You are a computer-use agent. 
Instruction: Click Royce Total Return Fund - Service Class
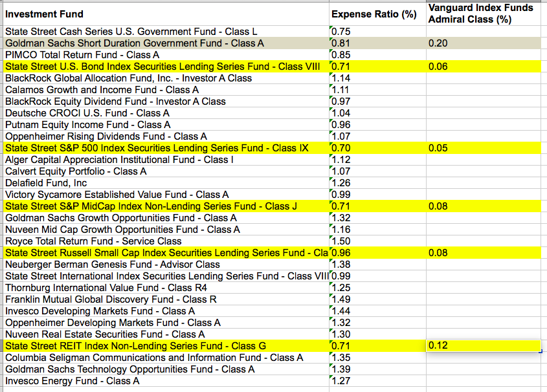tap(166, 241)
